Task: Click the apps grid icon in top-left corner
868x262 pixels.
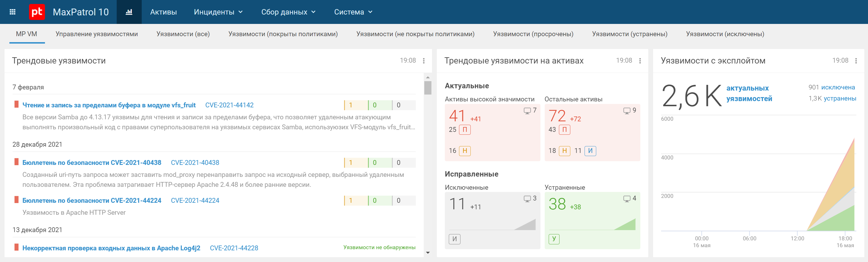Action: coord(13,12)
